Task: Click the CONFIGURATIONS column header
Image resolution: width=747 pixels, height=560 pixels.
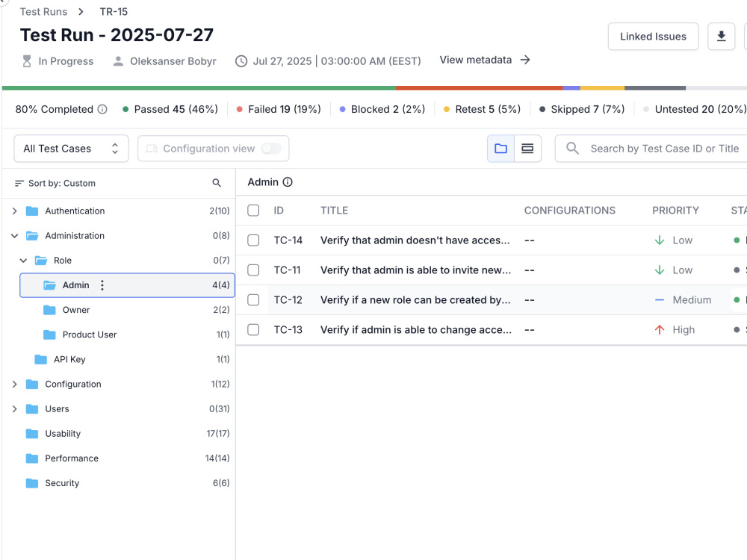Action: (x=570, y=211)
